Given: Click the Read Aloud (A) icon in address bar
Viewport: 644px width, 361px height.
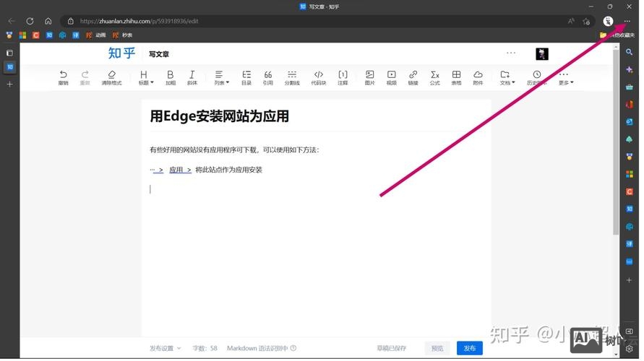Looking at the screenshot, I should point(571,21).
